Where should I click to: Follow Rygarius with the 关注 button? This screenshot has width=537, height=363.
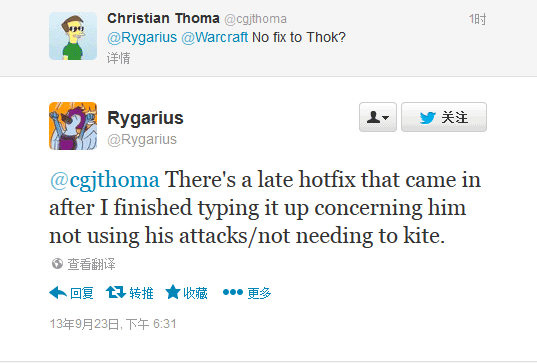[x=444, y=117]
